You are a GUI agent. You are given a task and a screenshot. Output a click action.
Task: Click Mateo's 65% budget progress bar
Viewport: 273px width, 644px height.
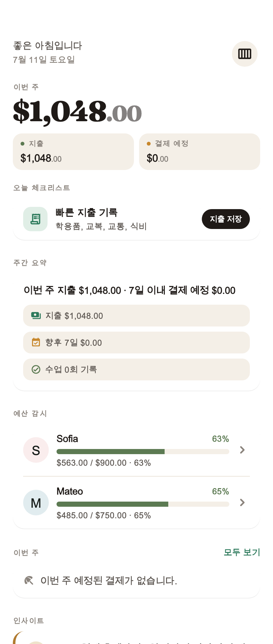(x=143, y=504)
